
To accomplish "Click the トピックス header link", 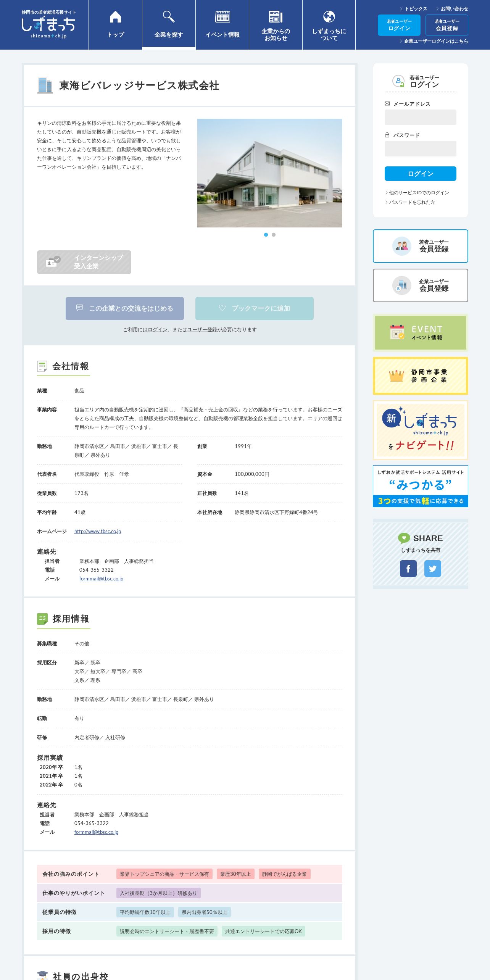I will coord(414,8).
